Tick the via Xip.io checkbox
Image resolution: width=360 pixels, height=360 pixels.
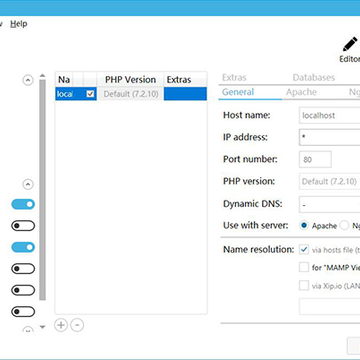(x=304, y=286)
